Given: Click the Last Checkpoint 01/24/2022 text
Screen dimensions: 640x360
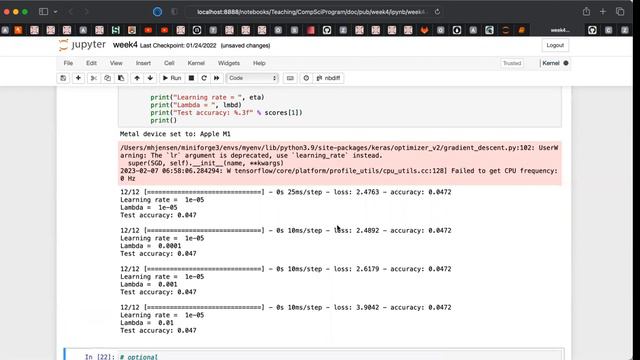Looking at the screenshot, I should point(178,46).
